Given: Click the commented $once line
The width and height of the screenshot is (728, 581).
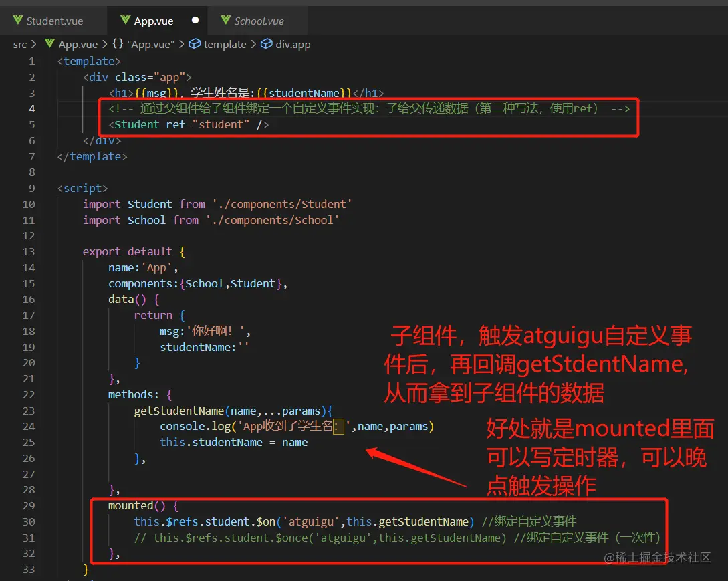Looking at the screenshot, I should click(x=397, y=538).
